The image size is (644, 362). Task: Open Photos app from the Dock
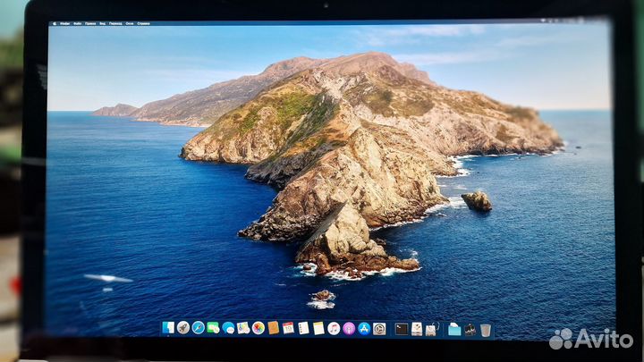click(x=258, y=327)
